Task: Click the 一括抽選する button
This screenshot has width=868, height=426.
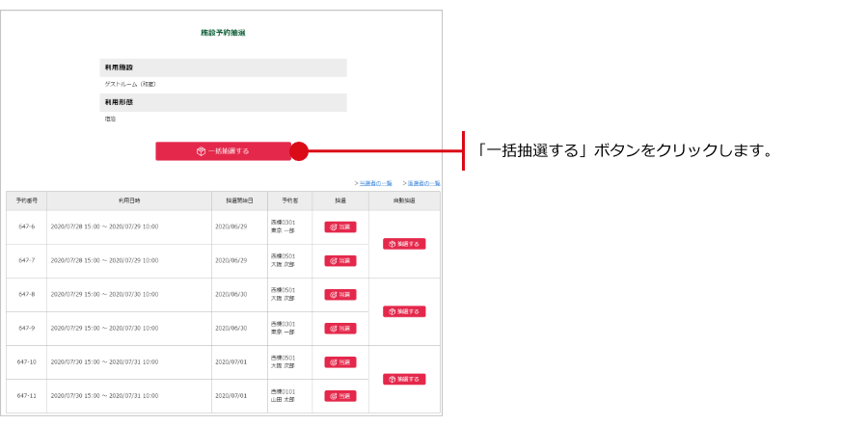Action: click(x=223, y=151)
